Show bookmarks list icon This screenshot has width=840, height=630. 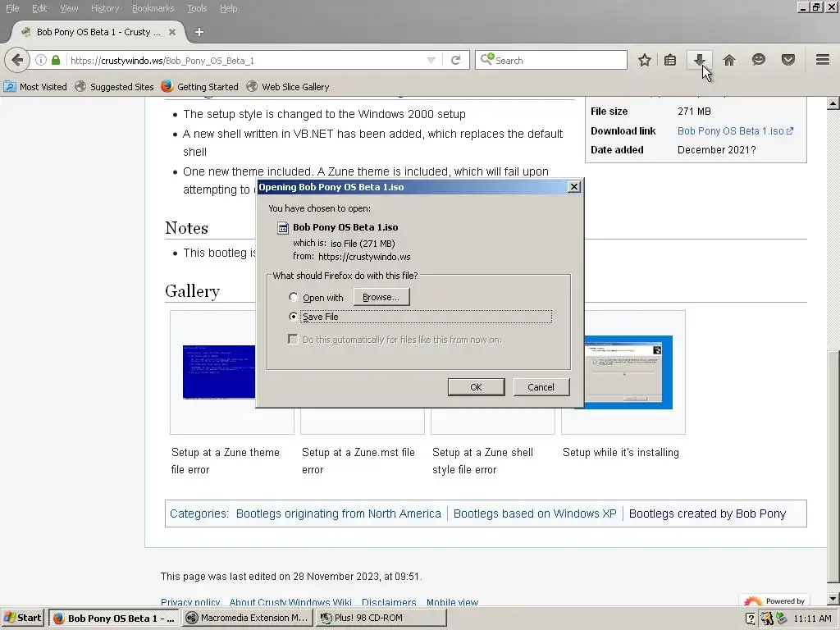coord(670,60)
